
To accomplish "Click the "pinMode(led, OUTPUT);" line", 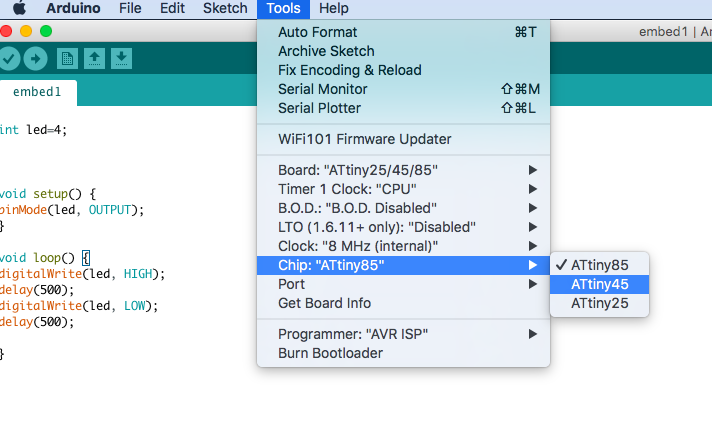I will (72, 210).
